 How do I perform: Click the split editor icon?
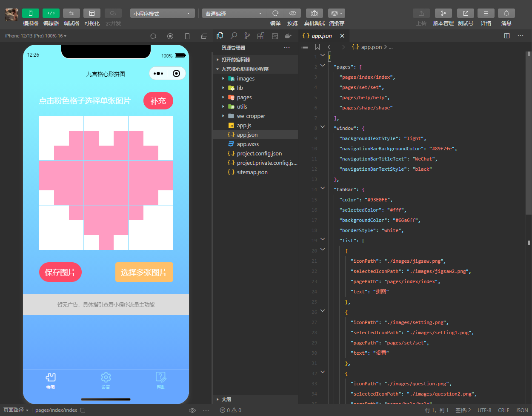[506, 36]
